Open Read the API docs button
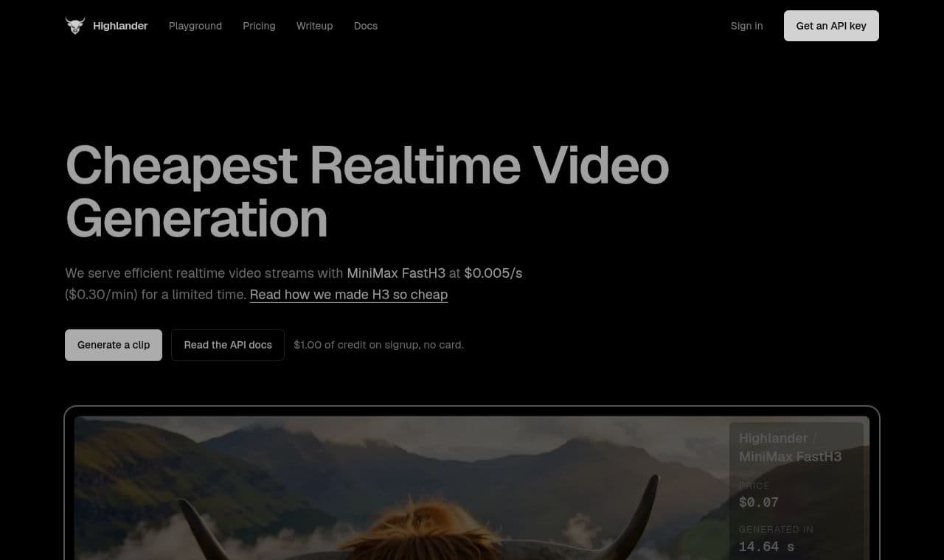 point(228,345)
